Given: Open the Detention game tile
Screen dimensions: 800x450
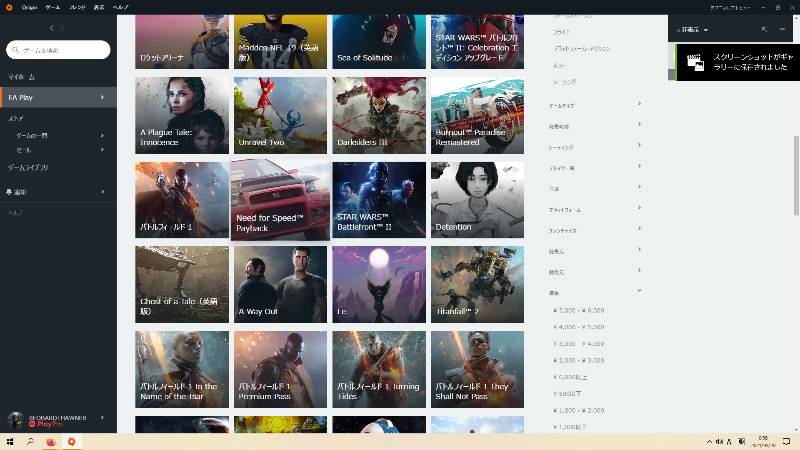Looking at the screenshot, I should click(x=477, y=200).
